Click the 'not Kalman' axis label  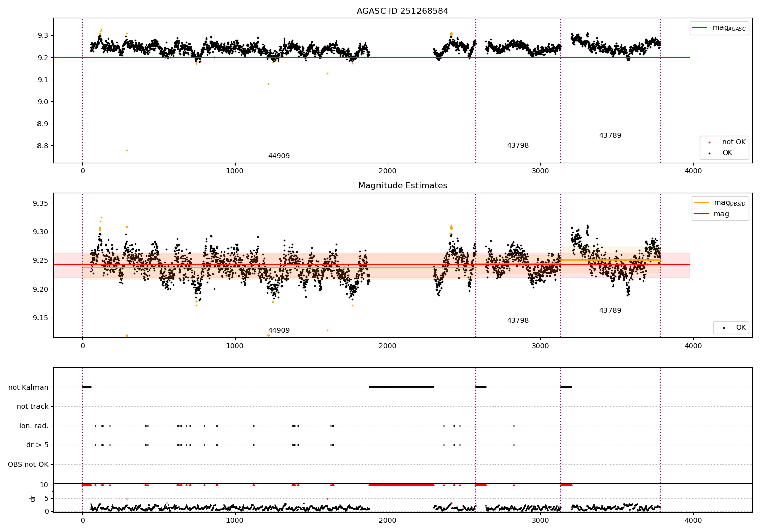28,387
